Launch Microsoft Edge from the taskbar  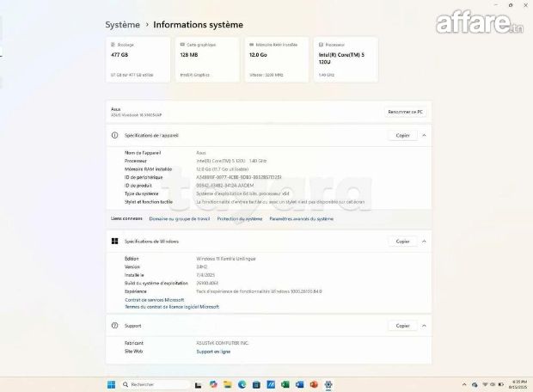(x=242, y=384)
